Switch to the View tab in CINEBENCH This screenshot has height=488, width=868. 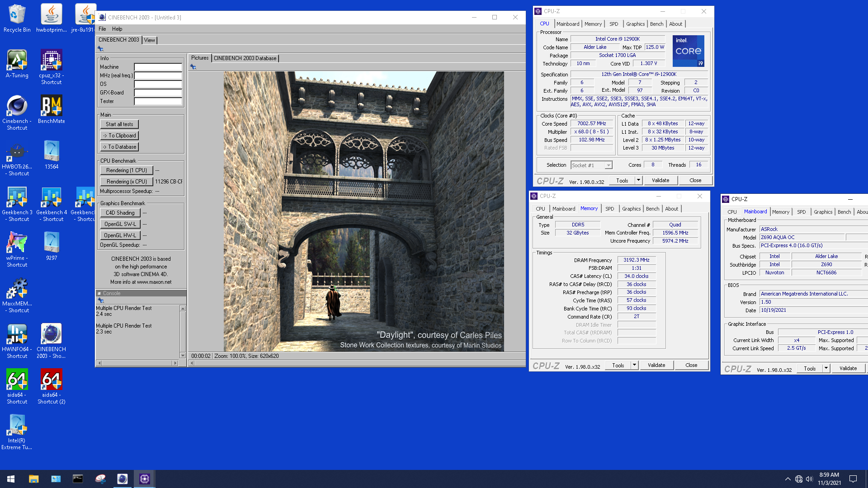tap(150, 40)
